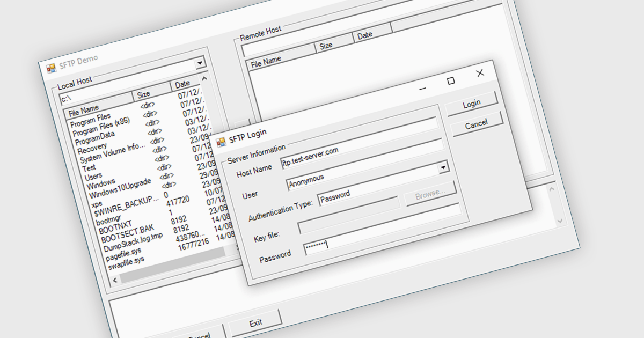Image resolution: width=644 pixels, height=338 pixels.
Task: Close the SFTP Login dialog
Action: tap(480, 73)
